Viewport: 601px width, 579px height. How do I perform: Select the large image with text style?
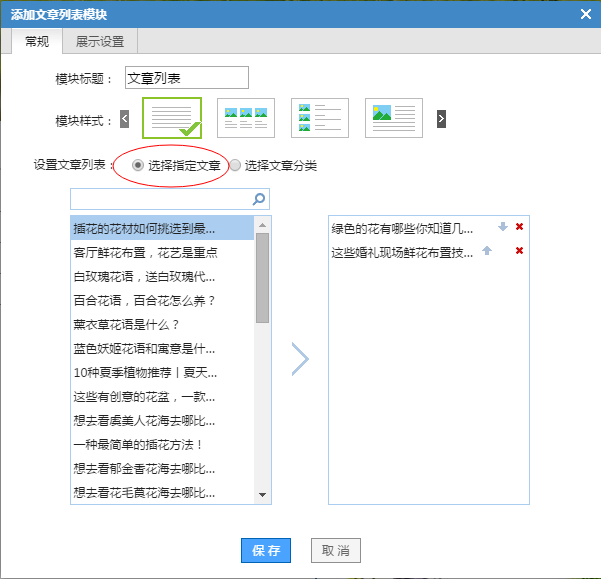[393, 118]
